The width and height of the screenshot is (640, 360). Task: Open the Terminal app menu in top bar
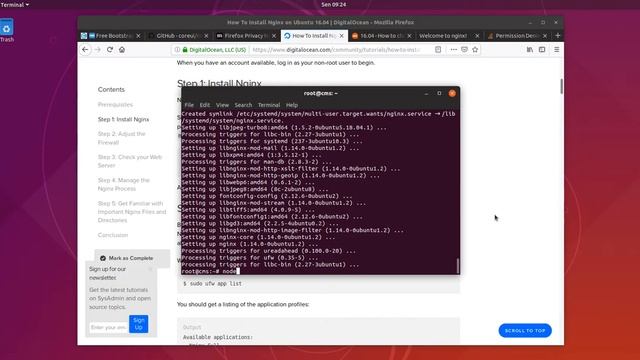(x=15, y=5)
